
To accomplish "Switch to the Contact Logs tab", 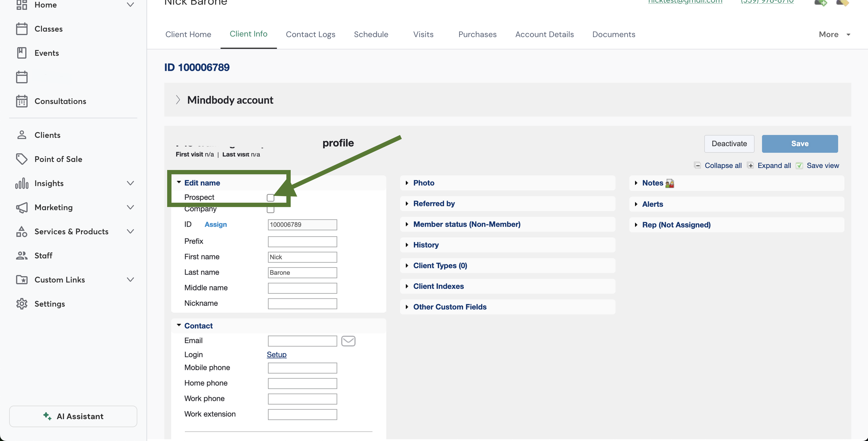I will coord(310,34).
